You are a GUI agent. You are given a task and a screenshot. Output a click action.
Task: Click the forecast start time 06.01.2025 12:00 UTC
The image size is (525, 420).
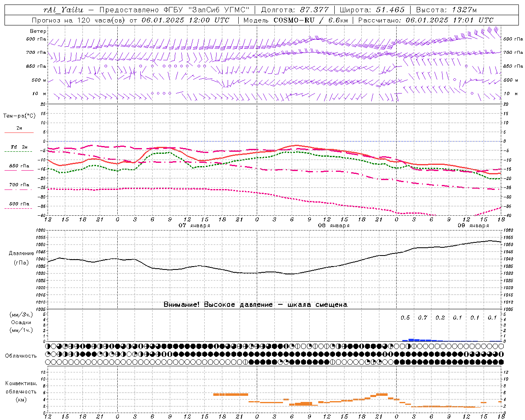click(x=185, y=20)
